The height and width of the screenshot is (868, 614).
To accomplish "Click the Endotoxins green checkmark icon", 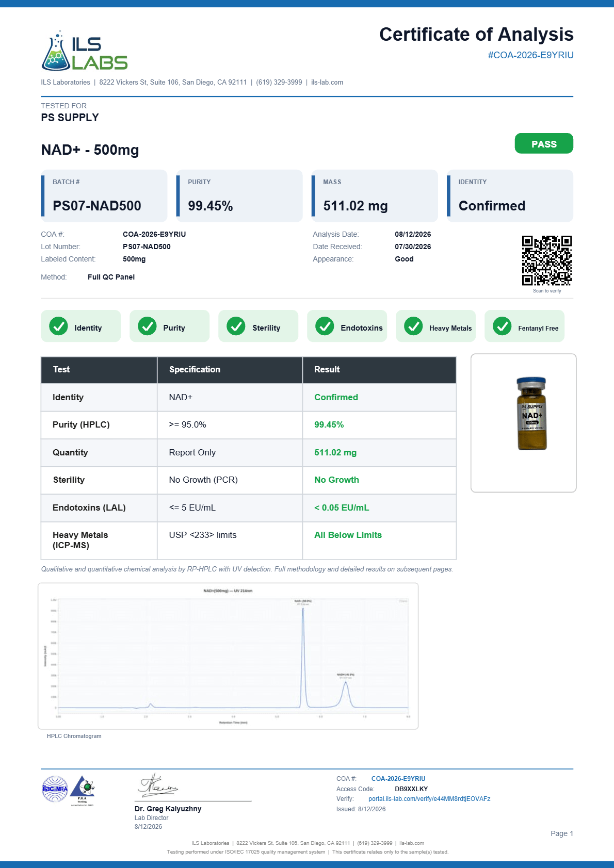I will pyautogui.click(x=325, y=326).
